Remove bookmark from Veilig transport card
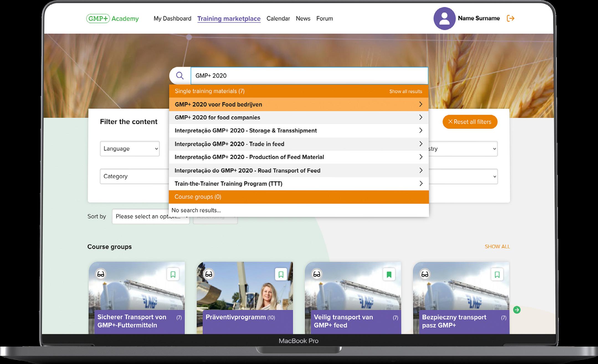The image size is (598, 364). tap(389, 274)
